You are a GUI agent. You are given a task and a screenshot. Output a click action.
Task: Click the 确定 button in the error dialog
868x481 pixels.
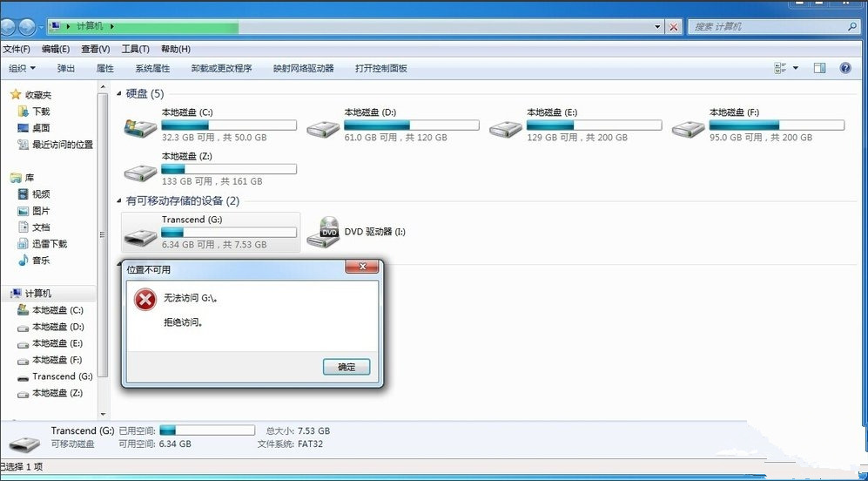pos(347,367)
